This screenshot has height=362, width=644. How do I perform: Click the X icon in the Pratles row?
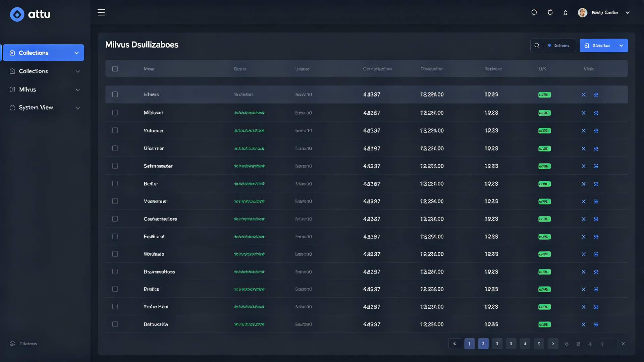pyautogui.click(x=584, y=290)
